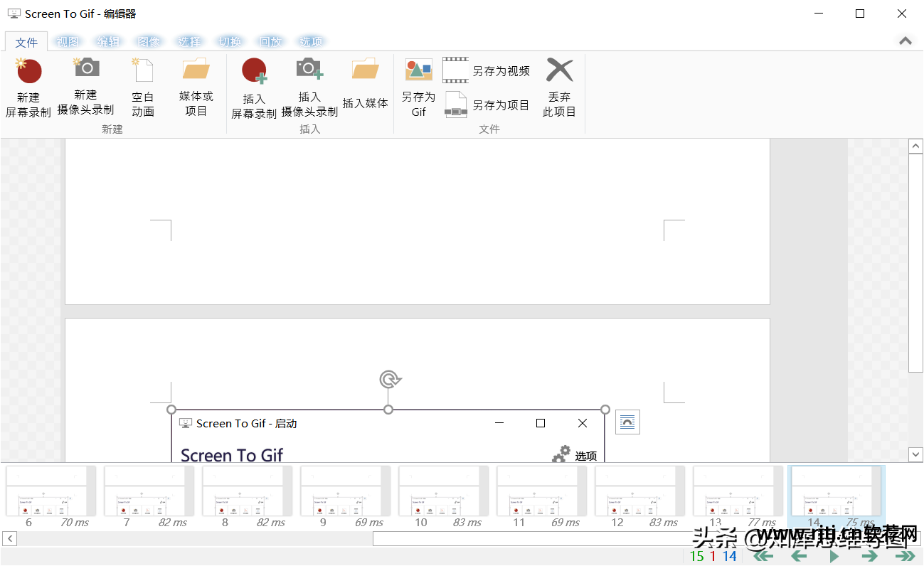This screenshot has width=924, height=566.
Task: Collapse the ribbon with the top-right chevron
Action: click(x=906, y=41)
